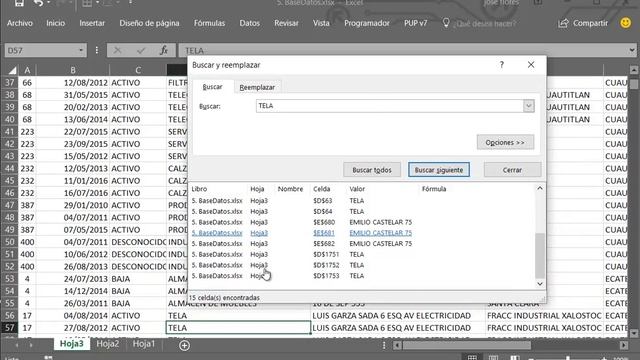Click the cancel X formula icon
This screenshot has height=360, width=640.
coord(117,50)
